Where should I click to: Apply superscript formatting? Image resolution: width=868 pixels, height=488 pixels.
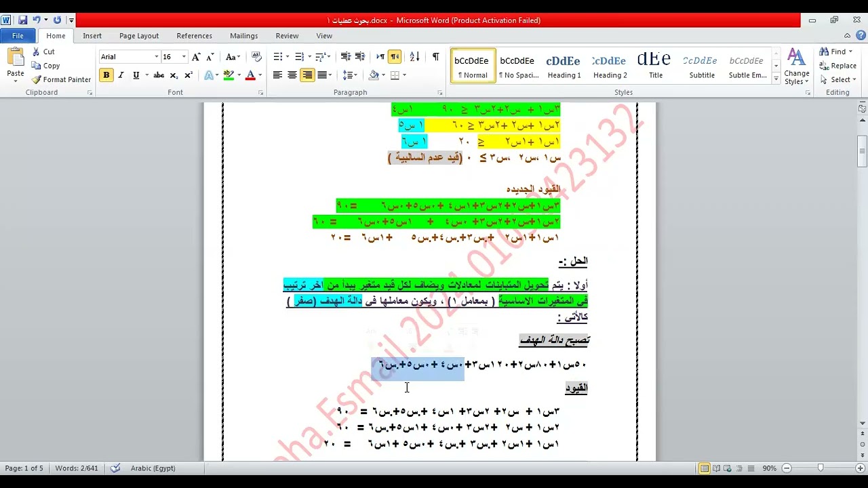(189, 75)
